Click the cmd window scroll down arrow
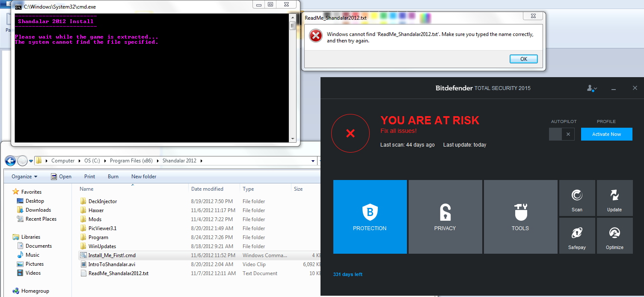 pos(293,139)
